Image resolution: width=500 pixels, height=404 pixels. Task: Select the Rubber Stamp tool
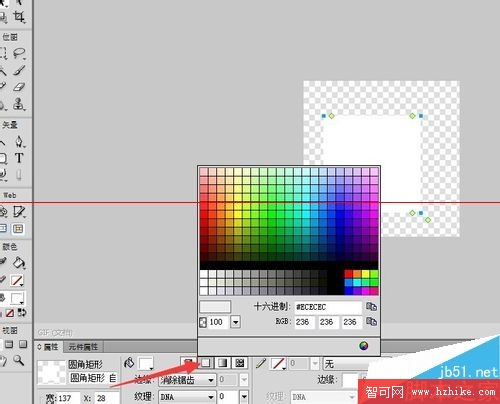pyautogui.click(x=19, y=104)
